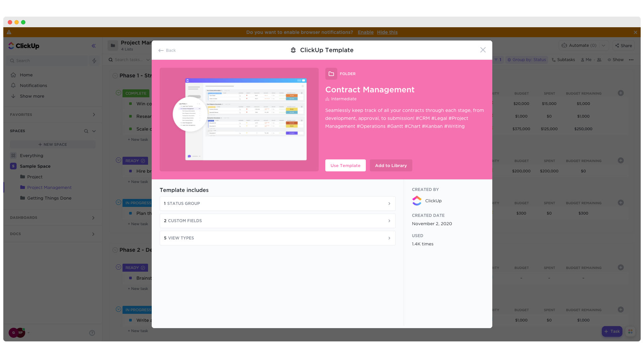
Task: Open the Contract Management template preview image
Action: click(239, 120)
